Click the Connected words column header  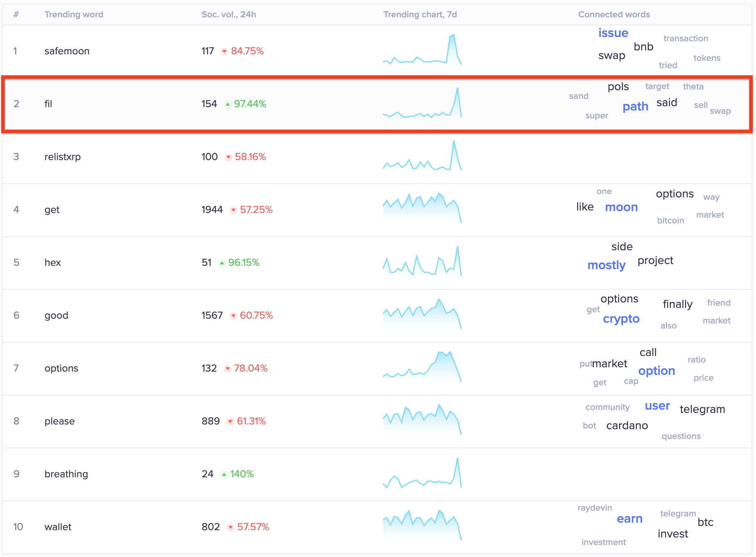(x=614, y=14)
